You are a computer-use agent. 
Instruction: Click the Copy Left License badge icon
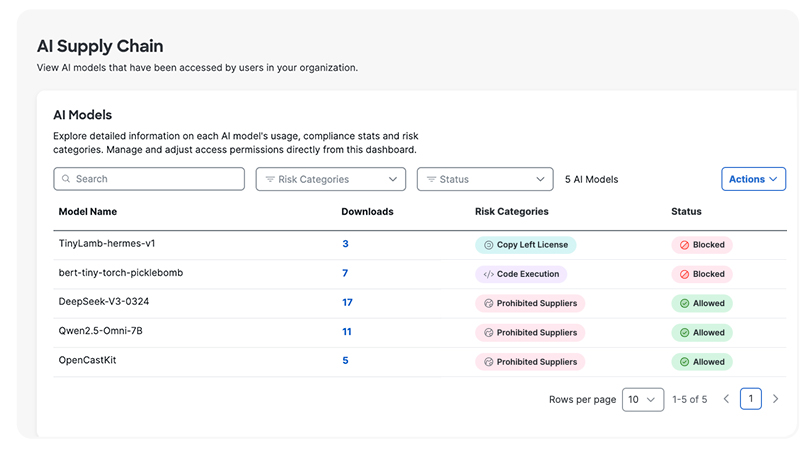point(488,244)
